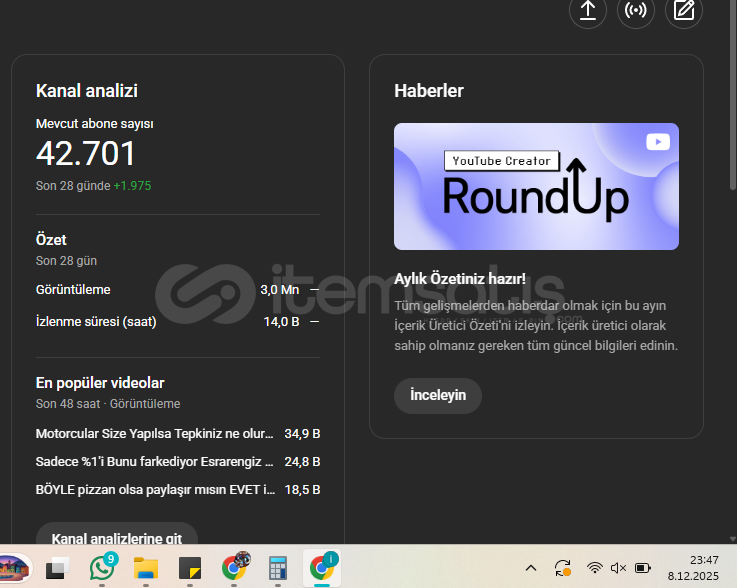The image size is (737, 588).
Task: Click the Aylık Özetiniz hazır! heading
Action: coord(460,279)
